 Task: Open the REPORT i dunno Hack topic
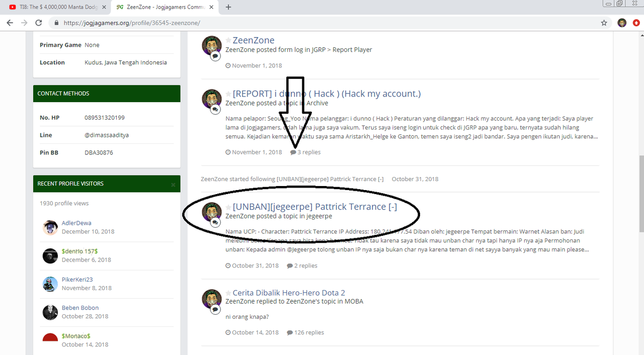click(327, 94)
